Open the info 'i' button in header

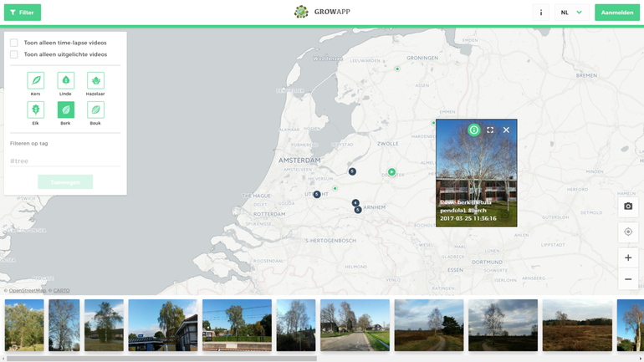coord(541,13)
